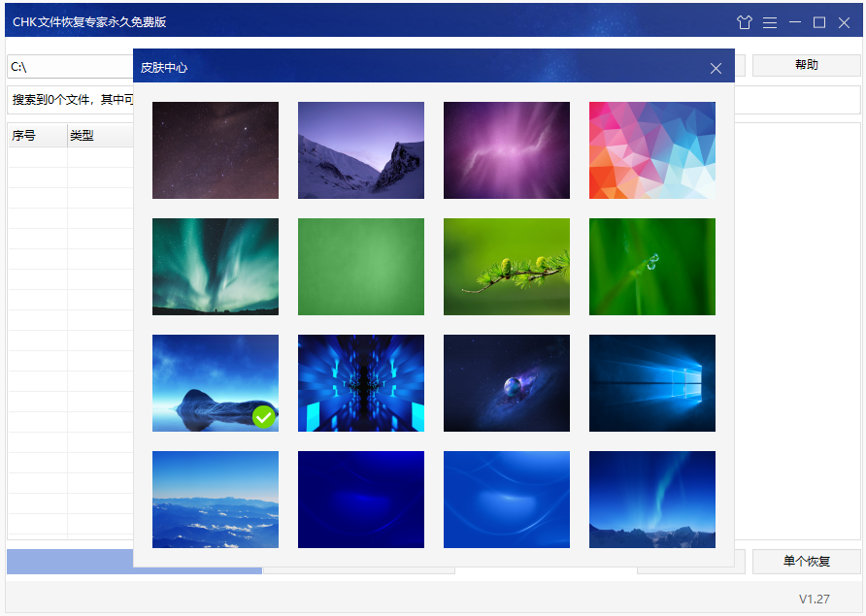
Task: Pick the green pine branch skin
Action: click(507, 267)
